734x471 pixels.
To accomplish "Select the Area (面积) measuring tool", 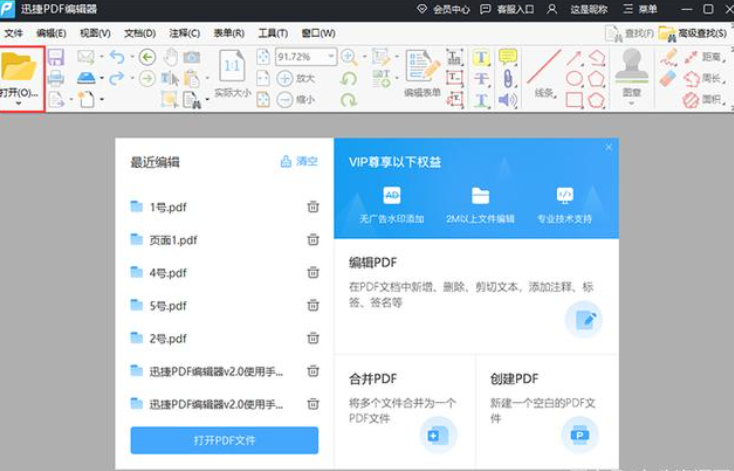I will pos(703,100).
